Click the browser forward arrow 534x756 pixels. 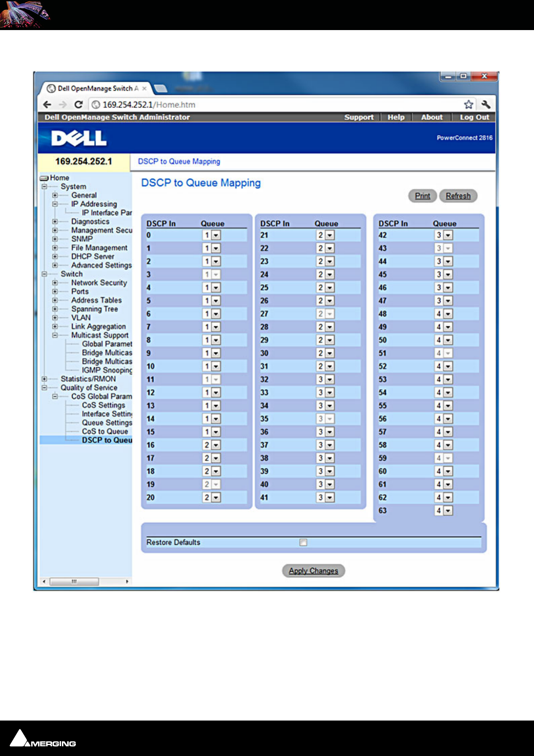(x=63, y=105)
